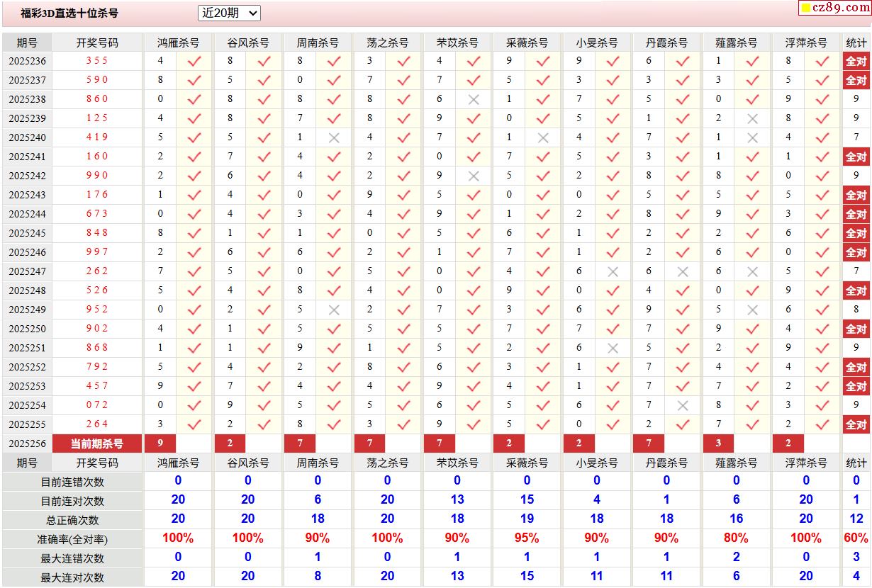Viewport: 872px width, 588px height.
Task: Click the 蕸露 gray cross icon in row 2025249
Action: [753, 310]
